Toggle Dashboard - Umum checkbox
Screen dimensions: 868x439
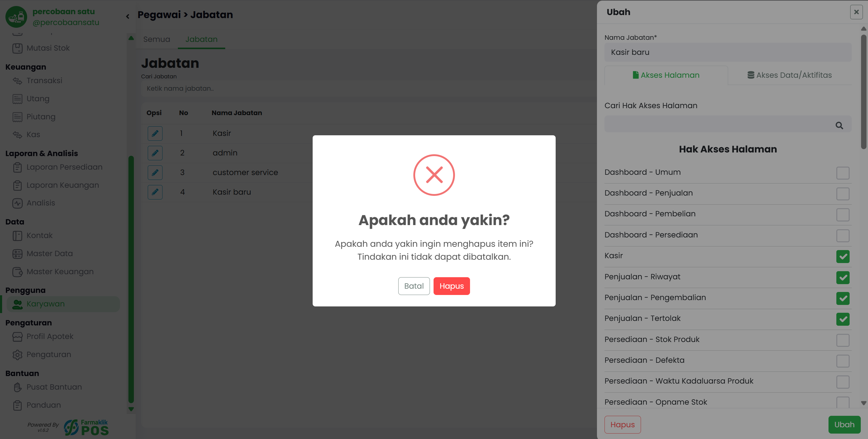tap(843, 173)
